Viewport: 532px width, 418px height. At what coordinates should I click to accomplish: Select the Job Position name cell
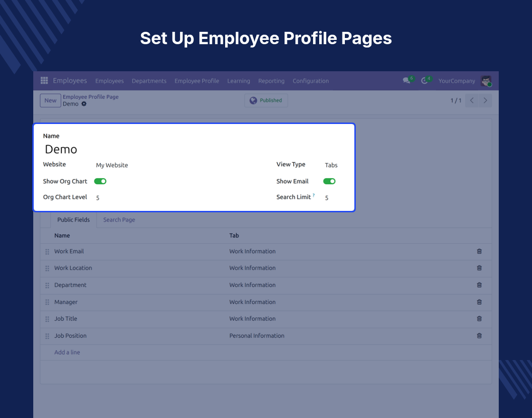pos(70,335)
